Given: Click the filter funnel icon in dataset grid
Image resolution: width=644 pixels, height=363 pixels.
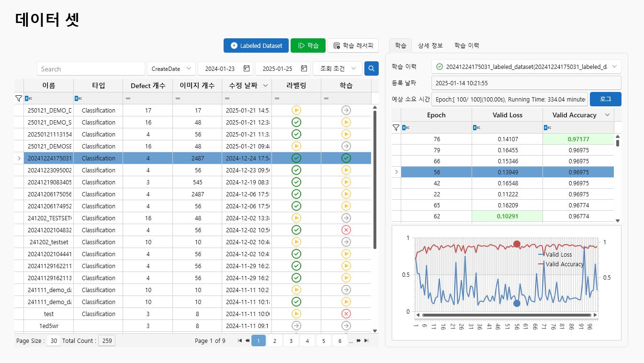Looking at the screenshot, I should (19, 98).
